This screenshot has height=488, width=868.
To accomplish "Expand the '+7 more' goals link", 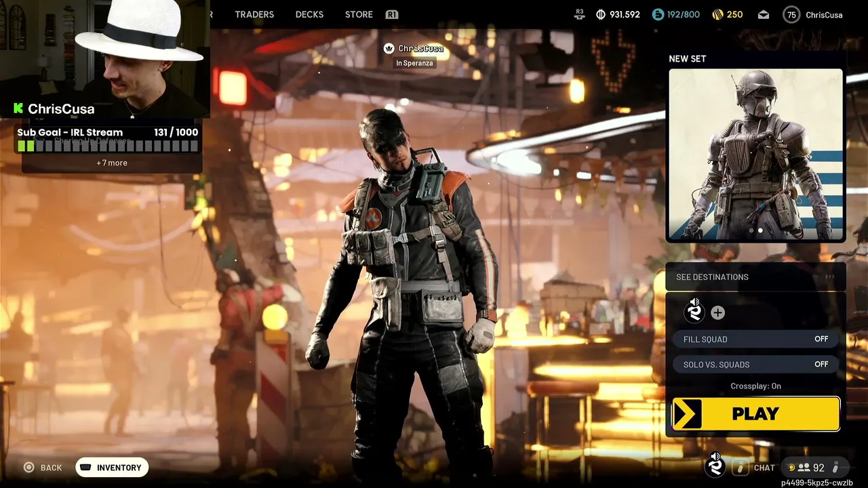I will [x=112, y=163].
